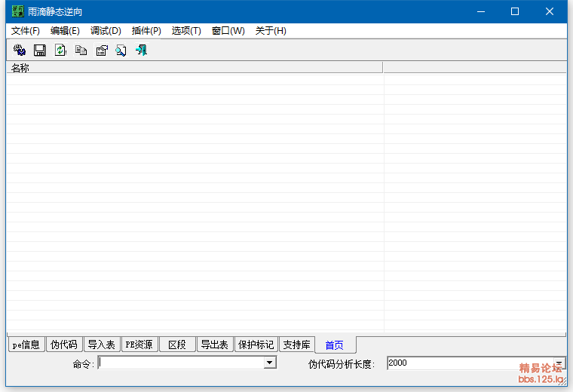
Task: Click the gears settings toolbar icon
Action: tap(20, 50)
